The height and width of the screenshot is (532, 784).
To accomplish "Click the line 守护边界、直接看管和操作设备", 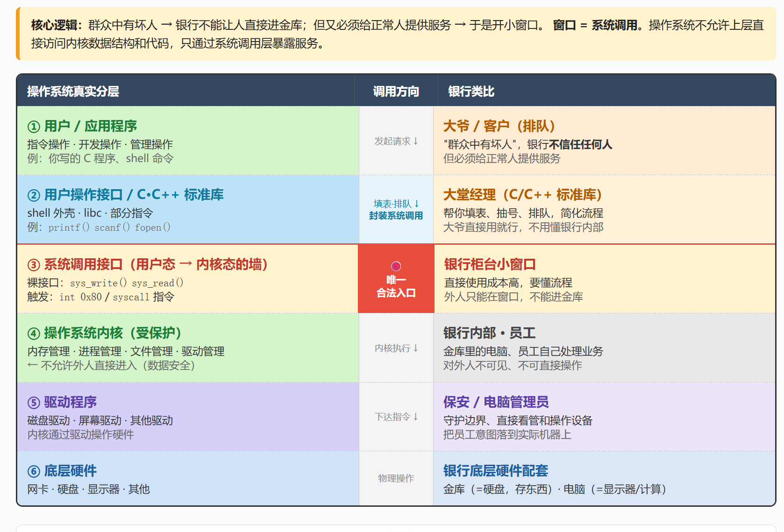I will point(518,420).
